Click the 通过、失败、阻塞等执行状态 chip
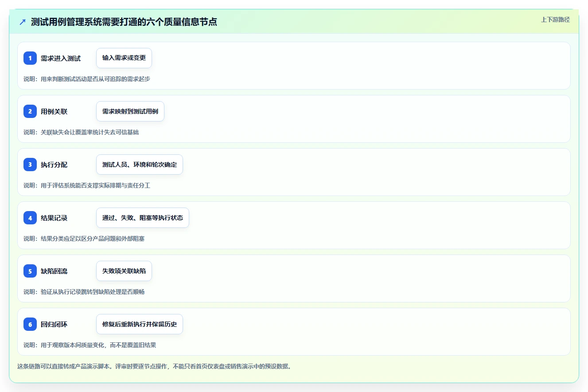 coord(143,218)
